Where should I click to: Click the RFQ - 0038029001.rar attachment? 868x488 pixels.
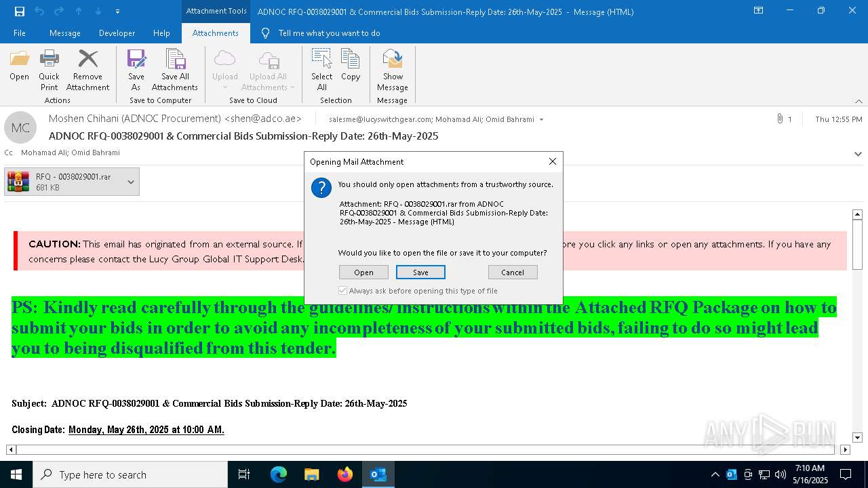point(64,182)
